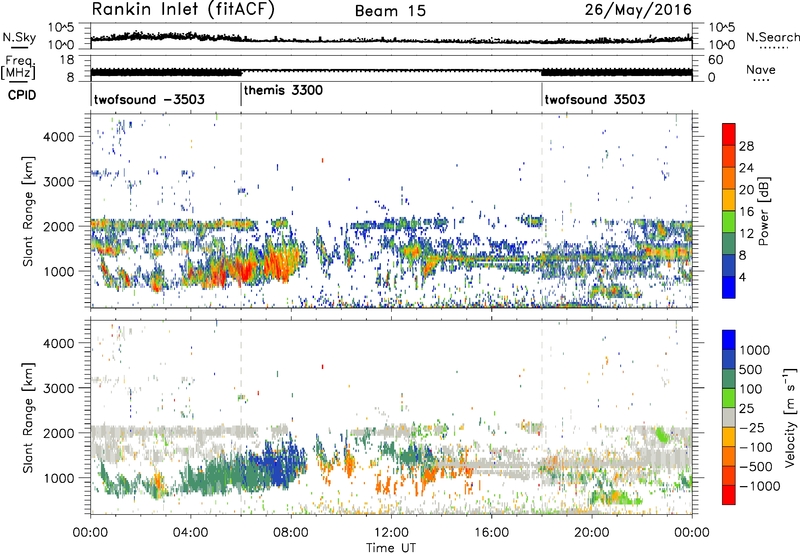Click the 'Freq. [MHz]' label
This screenshot has height=554, width=800.
20,67
